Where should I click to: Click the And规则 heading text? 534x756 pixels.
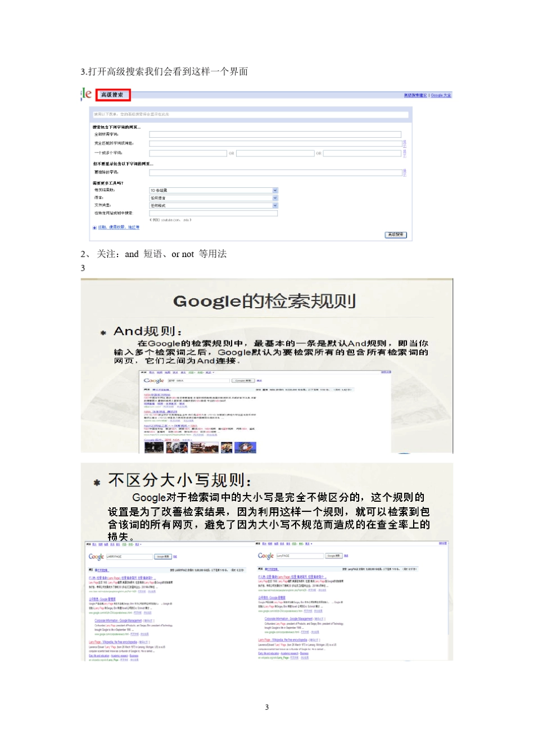tap(147, 331)
